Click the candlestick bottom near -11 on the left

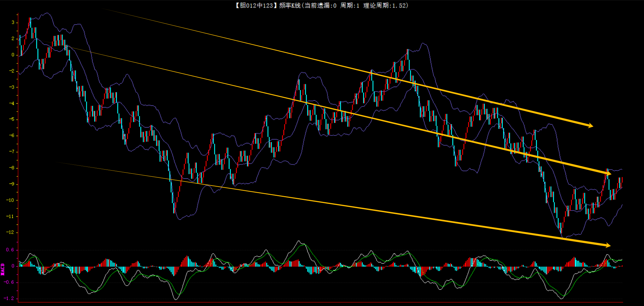174,207
